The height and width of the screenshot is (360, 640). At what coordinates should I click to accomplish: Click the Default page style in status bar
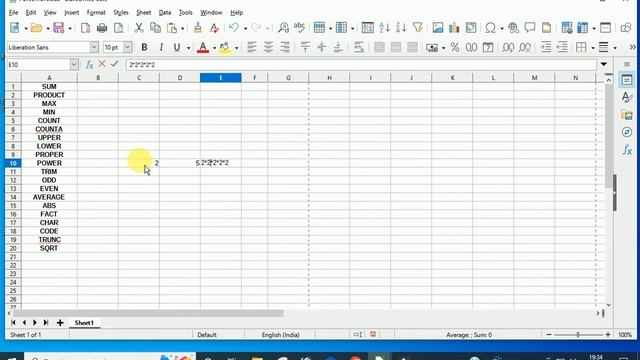(x=207, y=335)
